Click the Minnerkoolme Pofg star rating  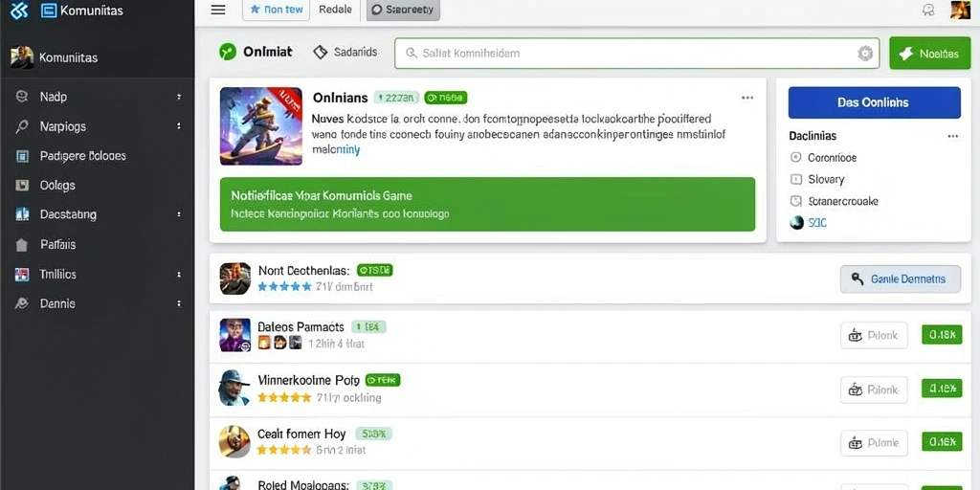[284, 397]
